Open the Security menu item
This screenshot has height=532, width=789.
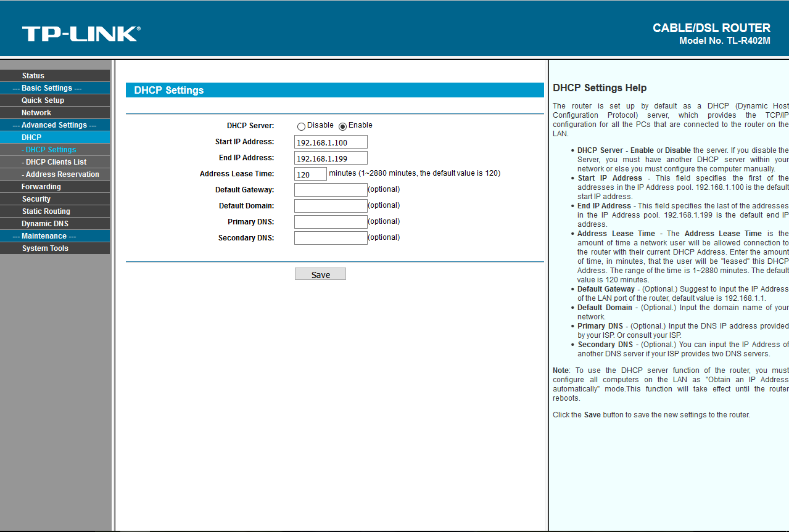click(55, 199)
